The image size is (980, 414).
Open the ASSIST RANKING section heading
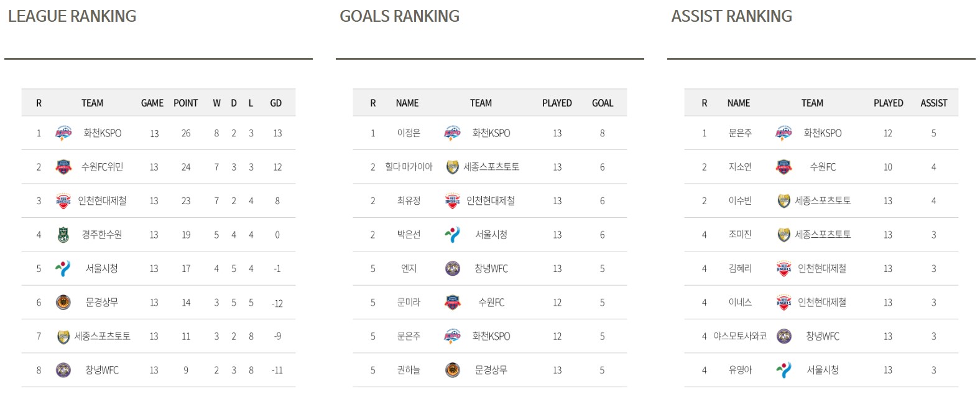coord(732,16)
